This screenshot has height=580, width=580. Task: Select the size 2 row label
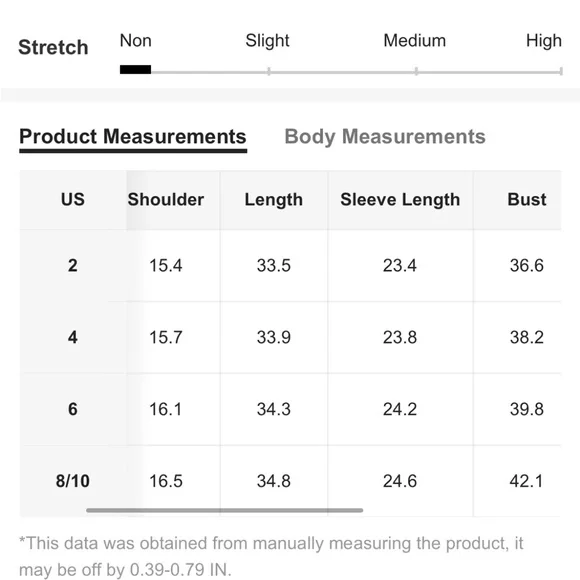(73, 266)
